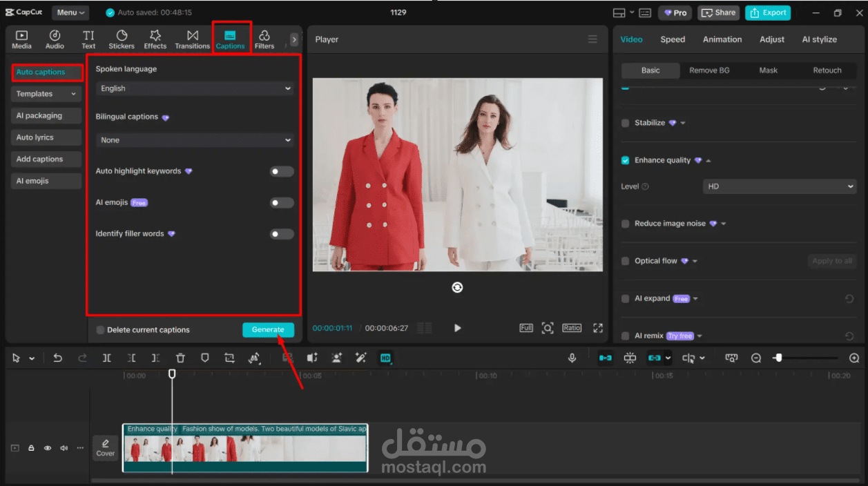Open the Filters panel
Screen dimensions: 868x486
(264, 38)
